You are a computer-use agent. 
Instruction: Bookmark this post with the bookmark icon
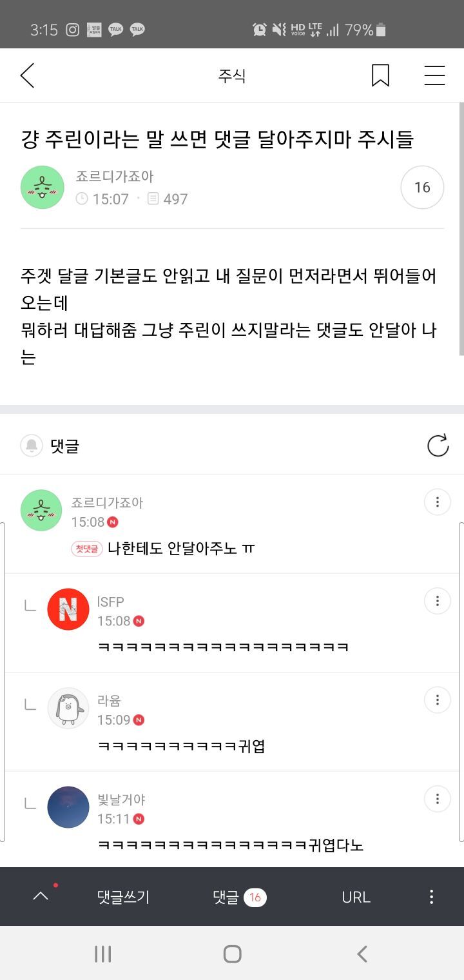click(380, 75)
